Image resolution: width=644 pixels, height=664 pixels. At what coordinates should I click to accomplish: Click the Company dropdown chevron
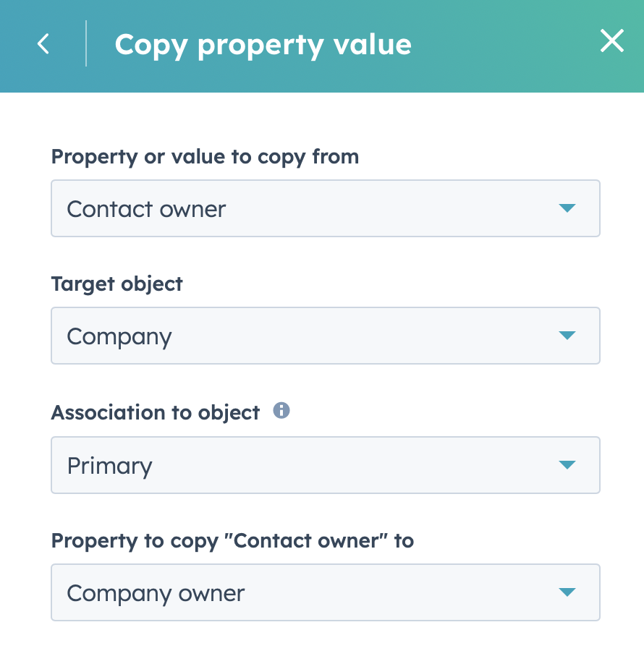569,336
